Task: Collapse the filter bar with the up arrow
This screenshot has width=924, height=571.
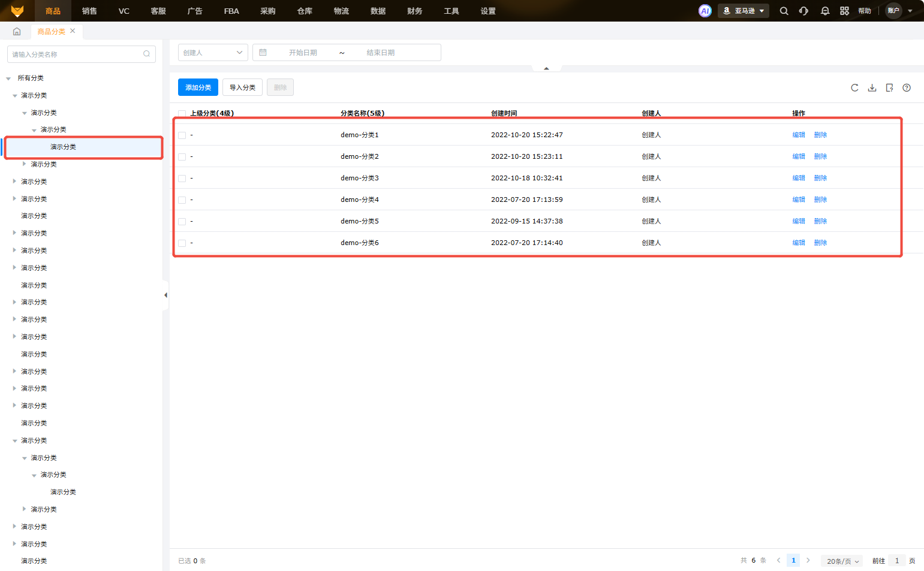Action: 546,68
